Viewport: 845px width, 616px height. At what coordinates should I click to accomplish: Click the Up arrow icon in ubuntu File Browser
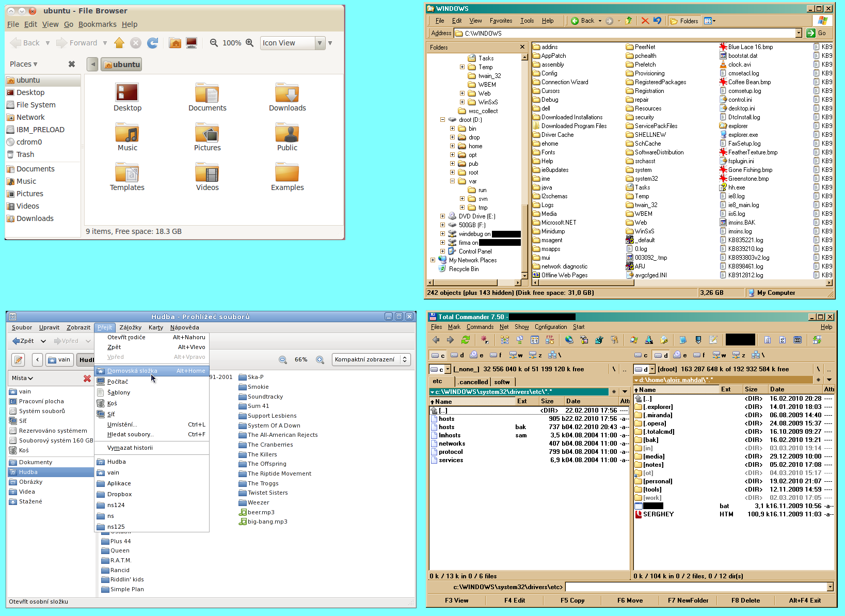(x=119, y=43)
